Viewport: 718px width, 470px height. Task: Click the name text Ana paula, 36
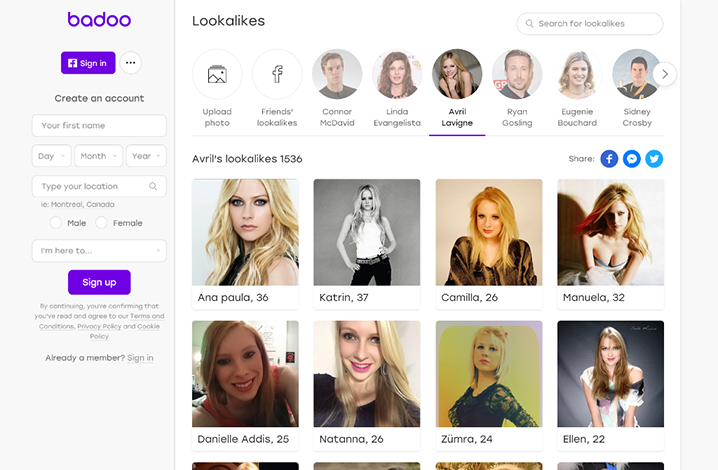click(233, 297)
